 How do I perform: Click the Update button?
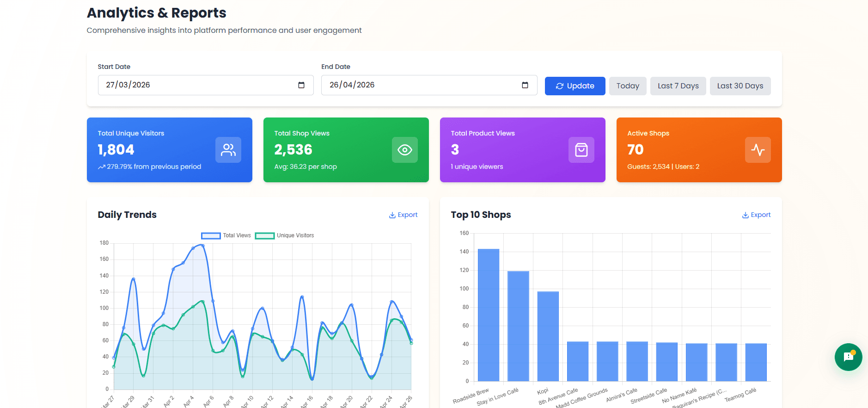click(x=575, y=86)
